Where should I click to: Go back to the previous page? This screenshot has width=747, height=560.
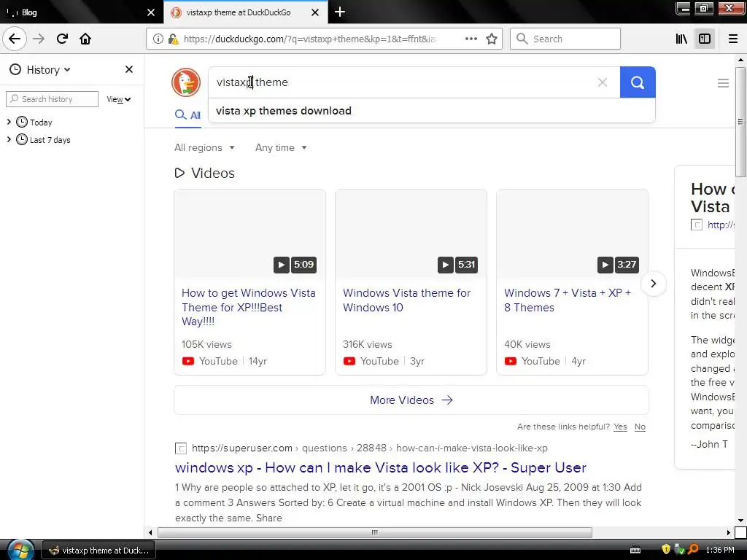[x=15, y=39]
